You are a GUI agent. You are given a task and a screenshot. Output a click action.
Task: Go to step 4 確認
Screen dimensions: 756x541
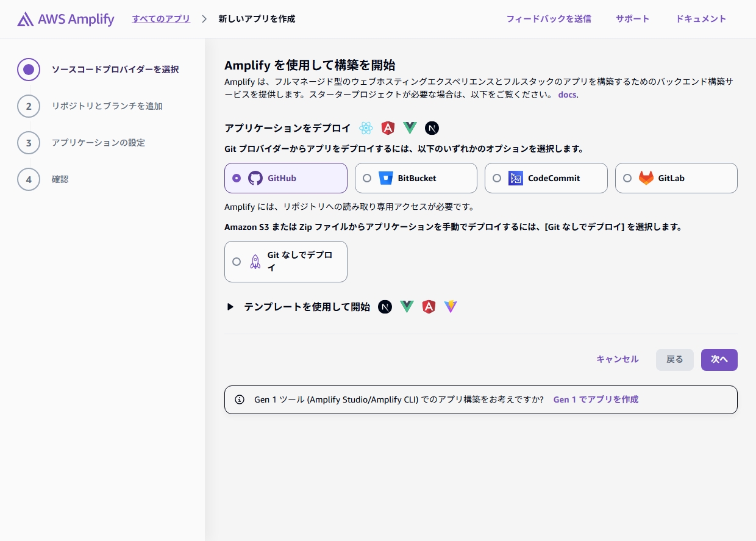(43, 179)
